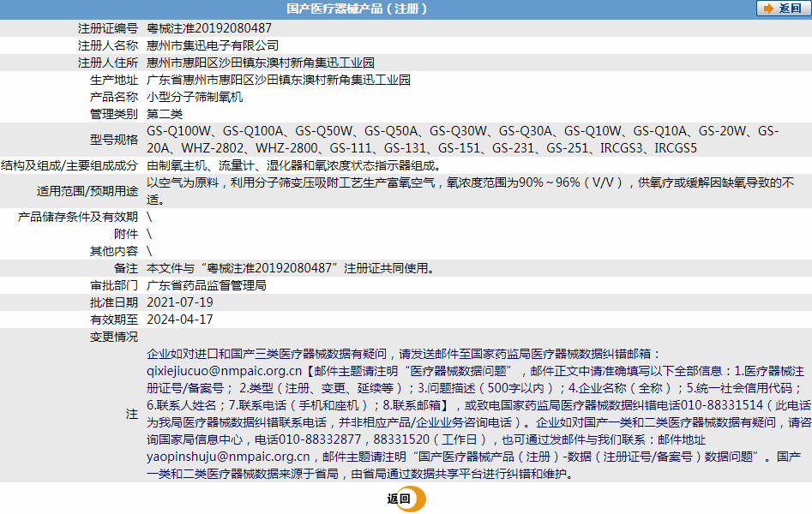Viewport: 812px width, 514px height.
Task: Click the 生产地址 label
Action: coord(114,80)
